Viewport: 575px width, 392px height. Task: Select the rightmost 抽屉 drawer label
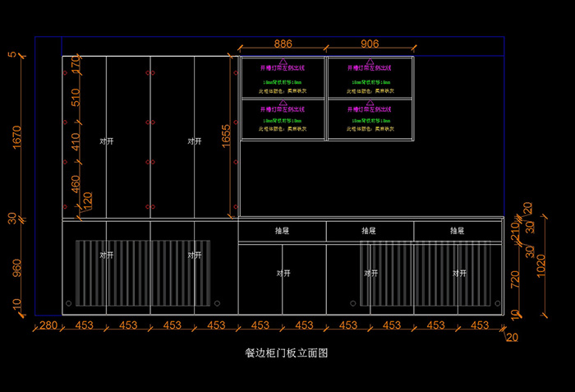[x=458, y=231]
